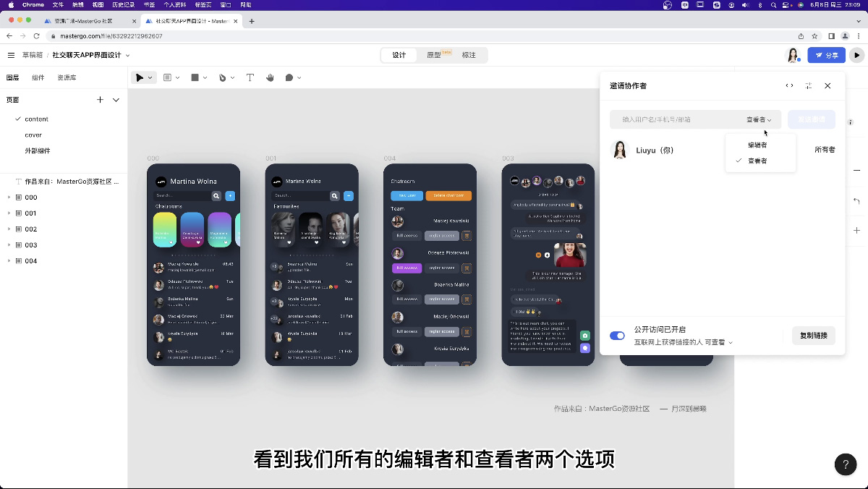Click the 000 artboard phone screen
The width and height of the screenshot is (868, 489).
click(193, 265)
